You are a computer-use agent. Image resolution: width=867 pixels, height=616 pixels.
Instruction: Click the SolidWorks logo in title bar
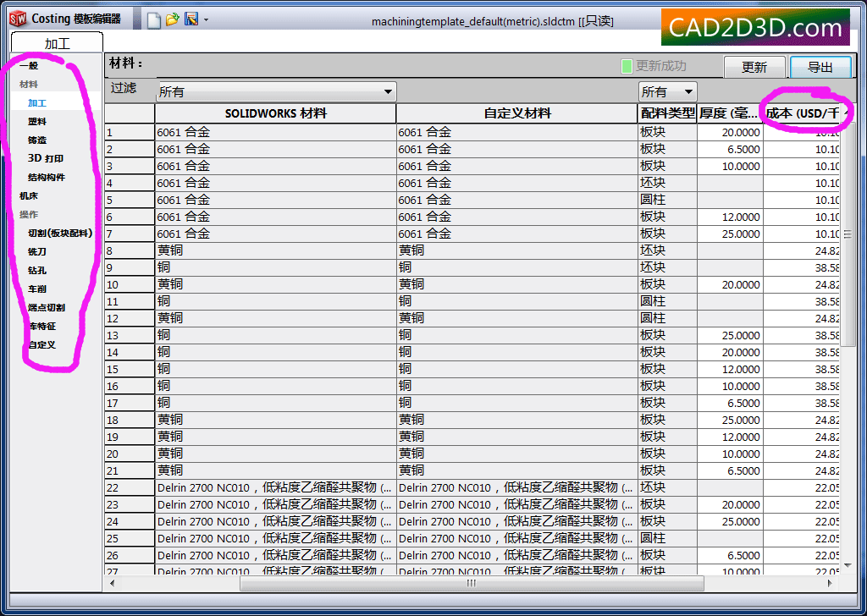tap(18, 19)
